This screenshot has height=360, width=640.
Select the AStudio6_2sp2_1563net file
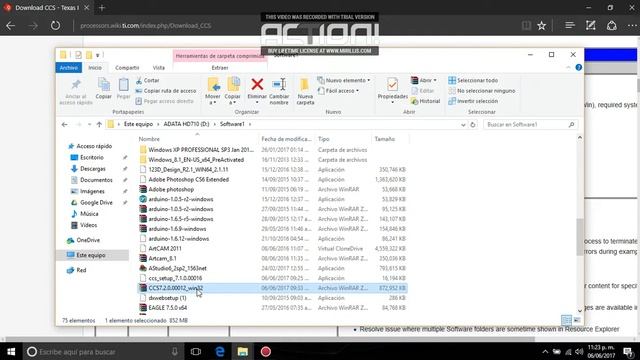177,268
